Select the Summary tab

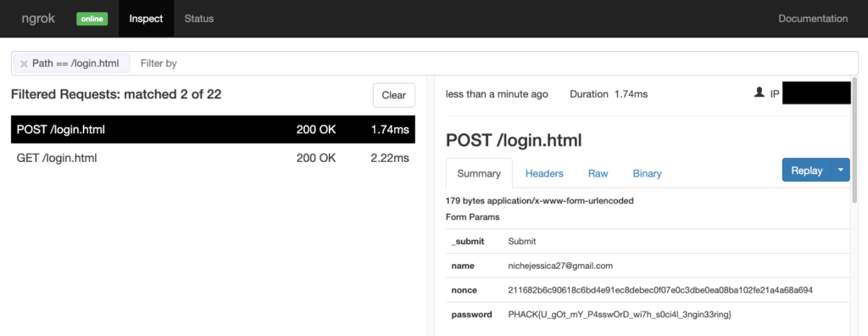[479, 174]
